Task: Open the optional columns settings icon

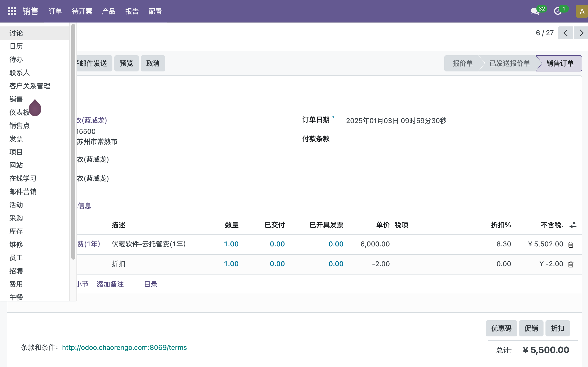Action: (x=573, y=225)
